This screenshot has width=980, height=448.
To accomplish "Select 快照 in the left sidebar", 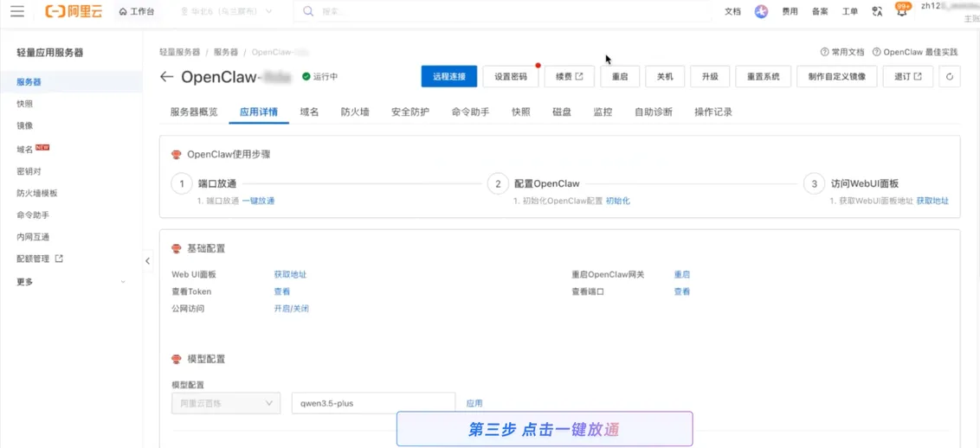I will 25,104.
